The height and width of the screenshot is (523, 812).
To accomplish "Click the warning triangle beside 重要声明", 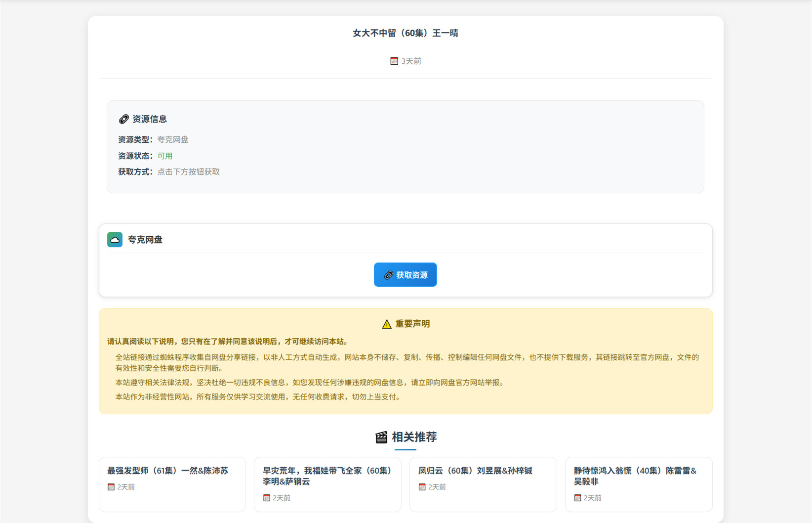I will pos(387,324).
